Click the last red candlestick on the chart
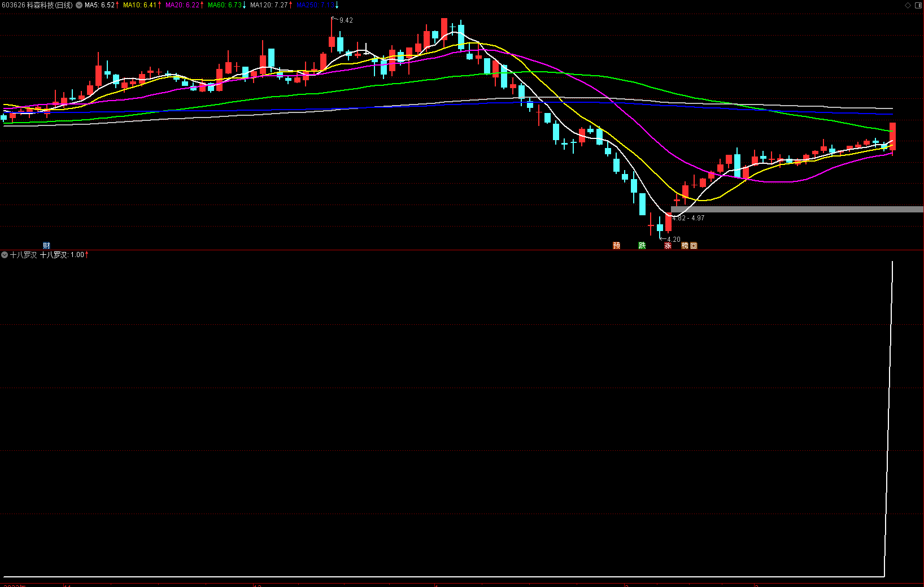The image size is (924, 587). click(892, 137)
